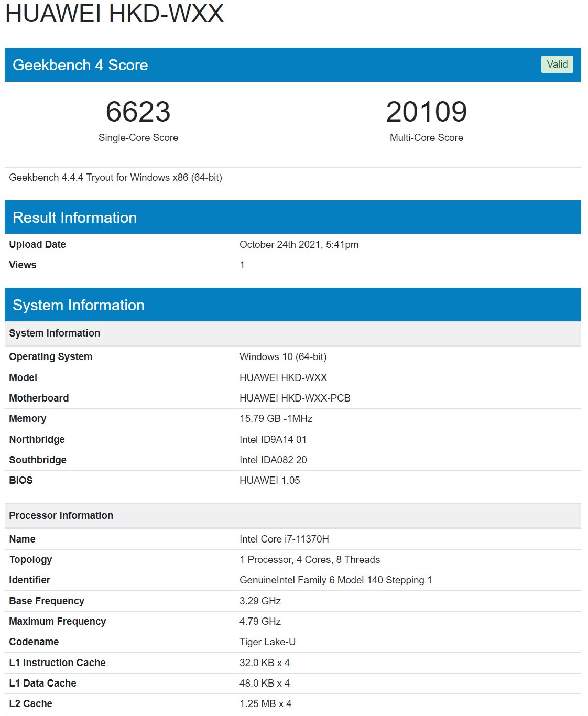Screen dimensions: 588x716
Task: Select the single-core score 6623
Action: [138, 112]
